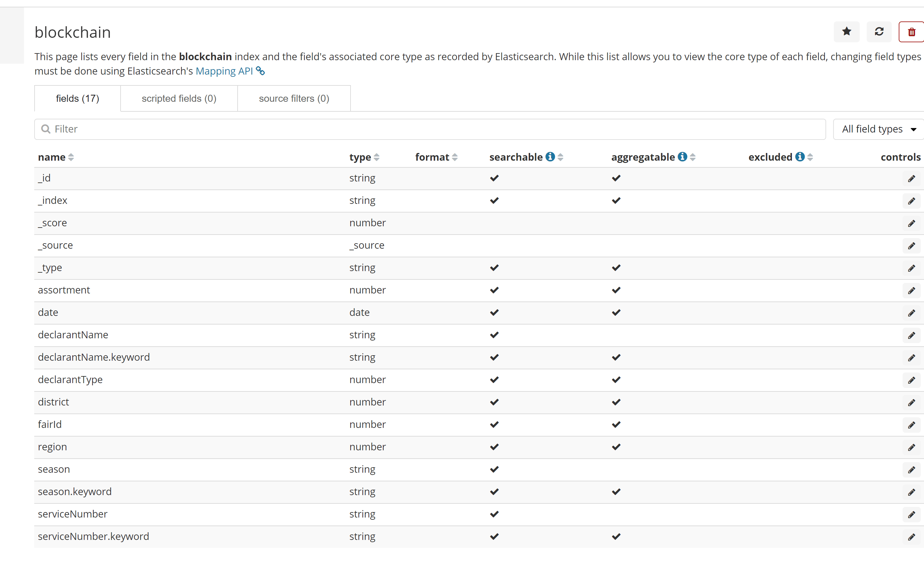The height and width of the screenshot is (562, 924).
Task: Edit the date field
Action: (x=911, y=313)
